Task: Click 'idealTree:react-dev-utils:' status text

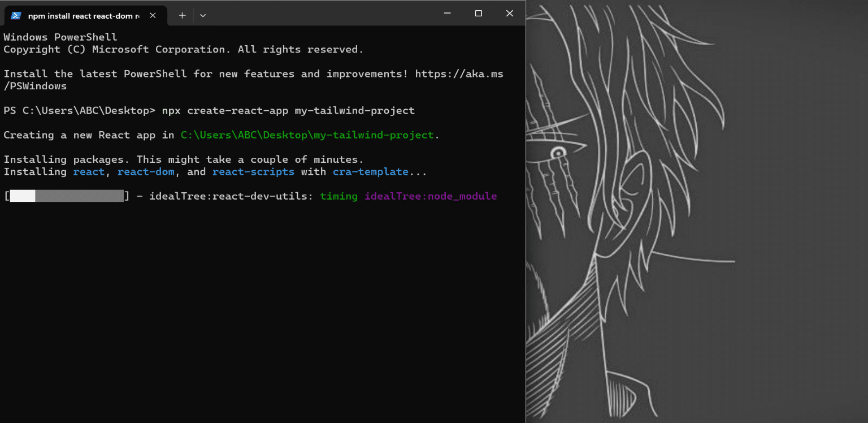Action: tap(231, 196)
